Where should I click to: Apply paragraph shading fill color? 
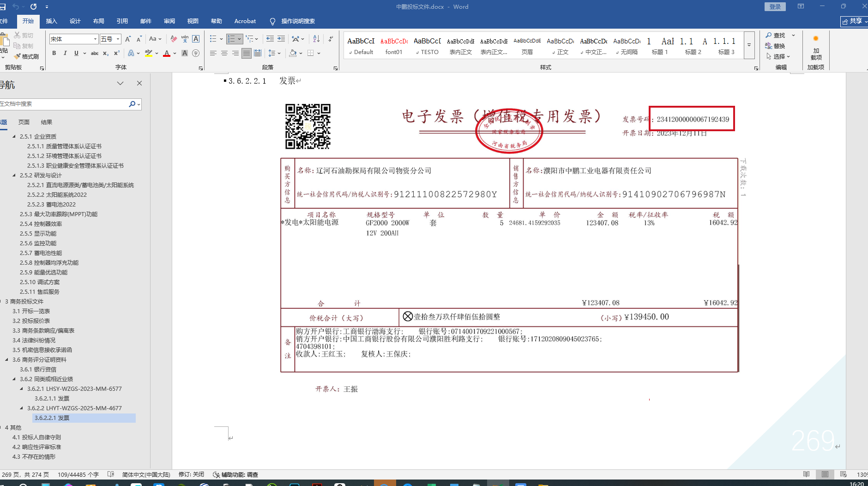pyautogui.click(x=293, y=53)
